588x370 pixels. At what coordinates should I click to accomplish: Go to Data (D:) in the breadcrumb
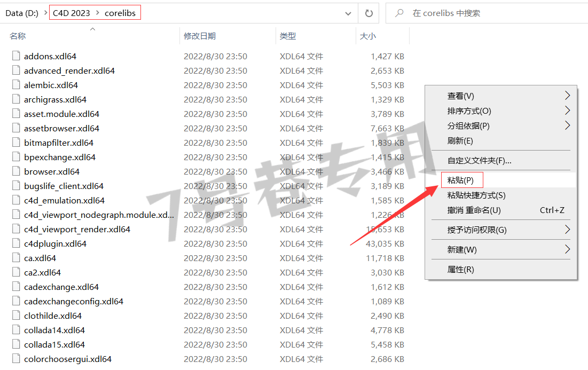point(22,13)
